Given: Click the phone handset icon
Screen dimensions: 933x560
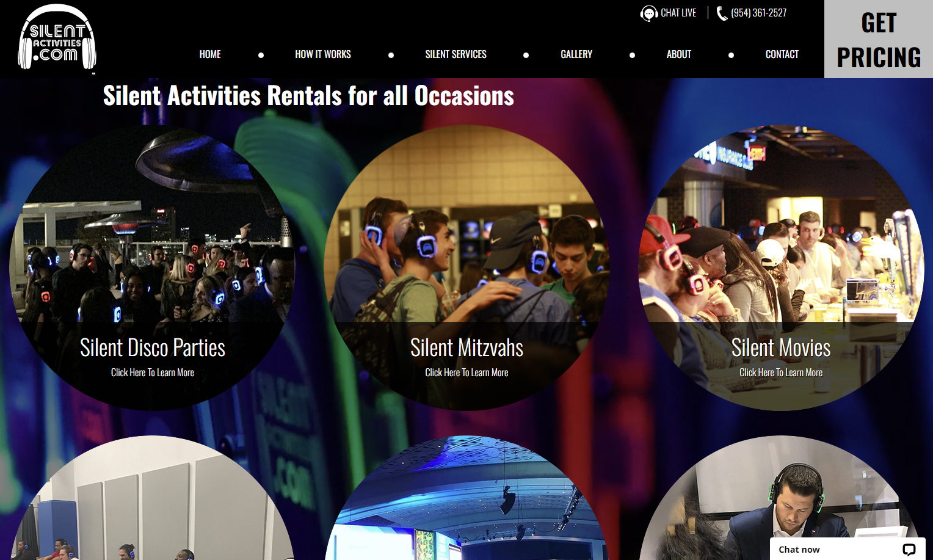Looking at the screenshot, I should [x=722, y=13].
